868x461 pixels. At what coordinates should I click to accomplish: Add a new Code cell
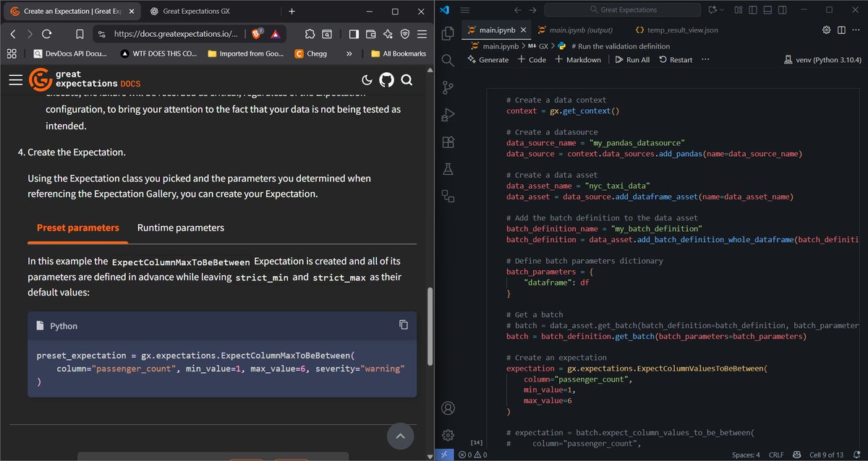[x=532, y=60]
